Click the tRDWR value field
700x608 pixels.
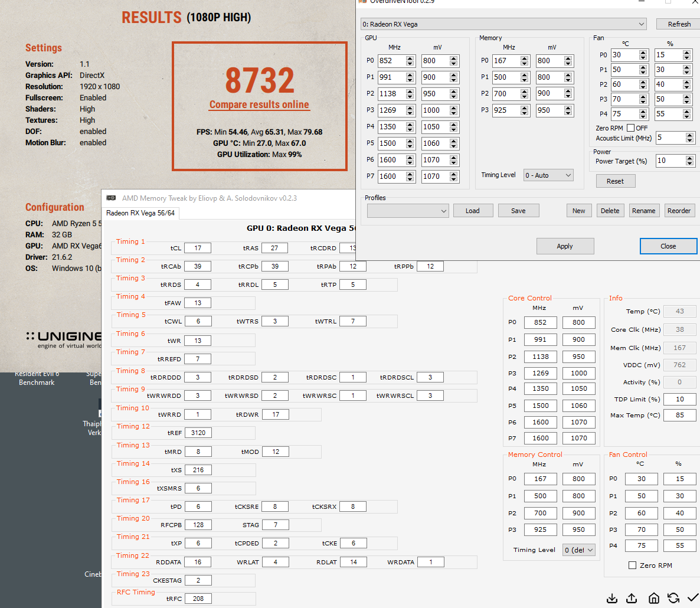coord(276,414)
